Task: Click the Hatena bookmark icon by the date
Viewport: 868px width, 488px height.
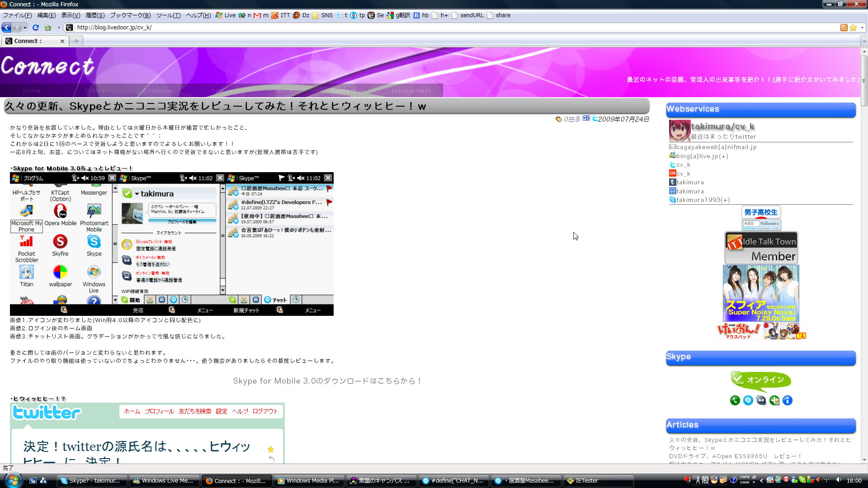Action: point(586,118)
